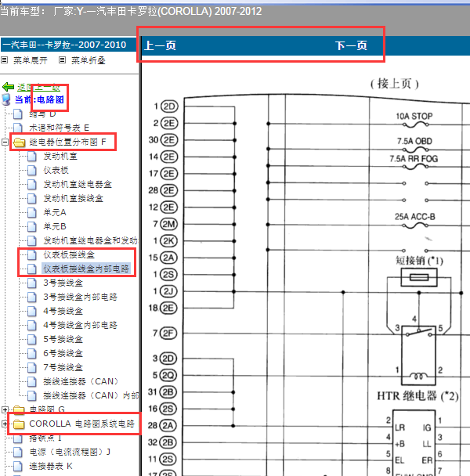This screenshot has height=476, width=470.
Task: Click the page icon beside 4号接线盒内部电路
Action: (32, 325)
